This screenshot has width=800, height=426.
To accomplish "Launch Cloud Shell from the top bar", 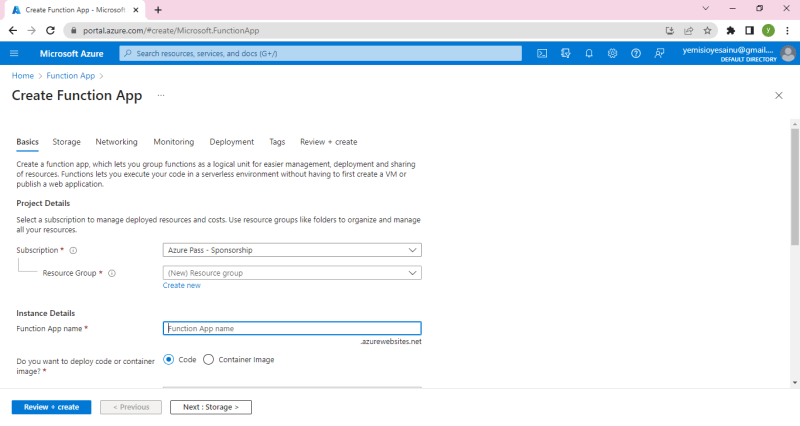I will click(x=542, y=53).
